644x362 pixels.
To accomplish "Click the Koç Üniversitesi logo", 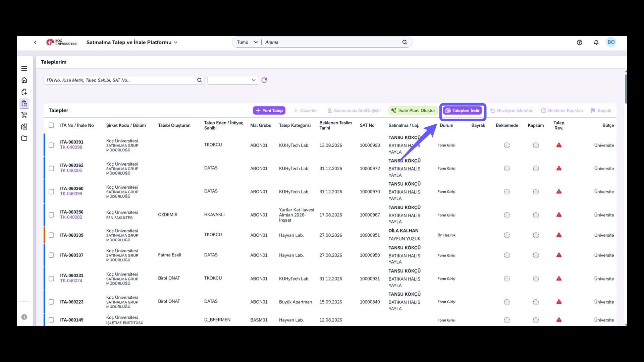I will [x=62, y=42].
